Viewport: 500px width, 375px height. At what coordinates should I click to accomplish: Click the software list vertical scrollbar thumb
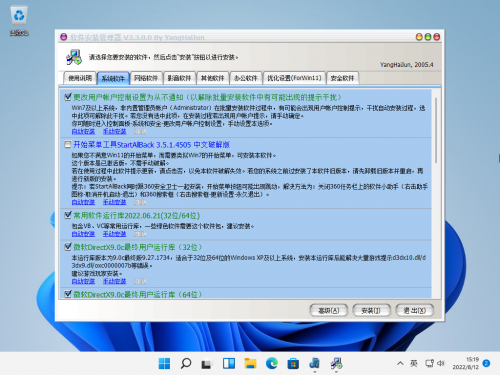pos(436,130)
